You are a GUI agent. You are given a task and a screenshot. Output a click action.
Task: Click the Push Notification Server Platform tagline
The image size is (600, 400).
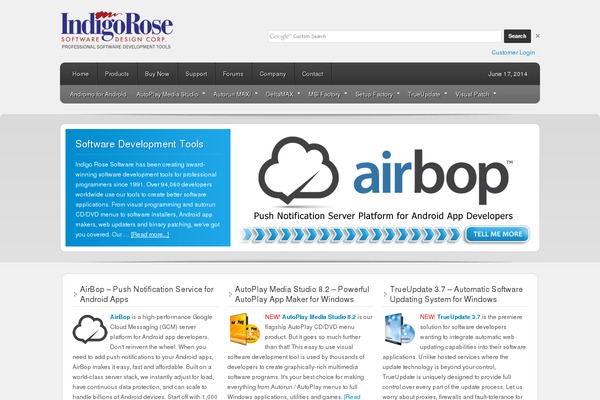pyautogui.click(x=383, y=216)
